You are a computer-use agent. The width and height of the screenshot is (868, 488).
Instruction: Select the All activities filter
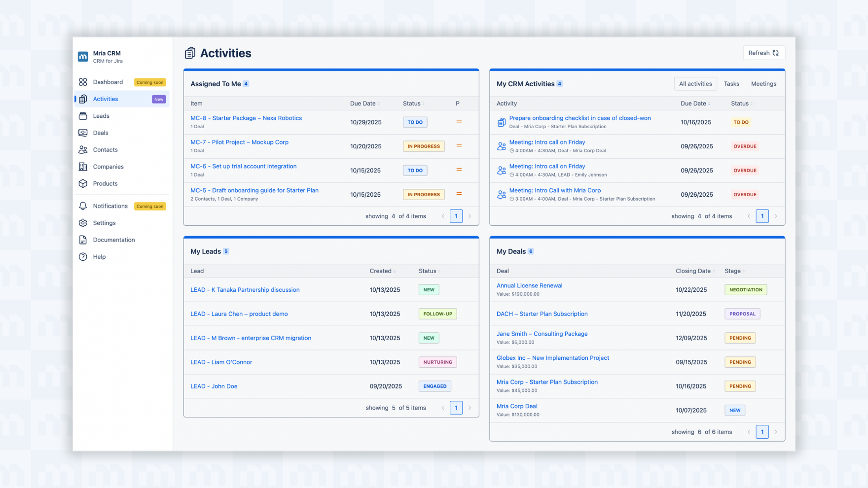(695, 84)
